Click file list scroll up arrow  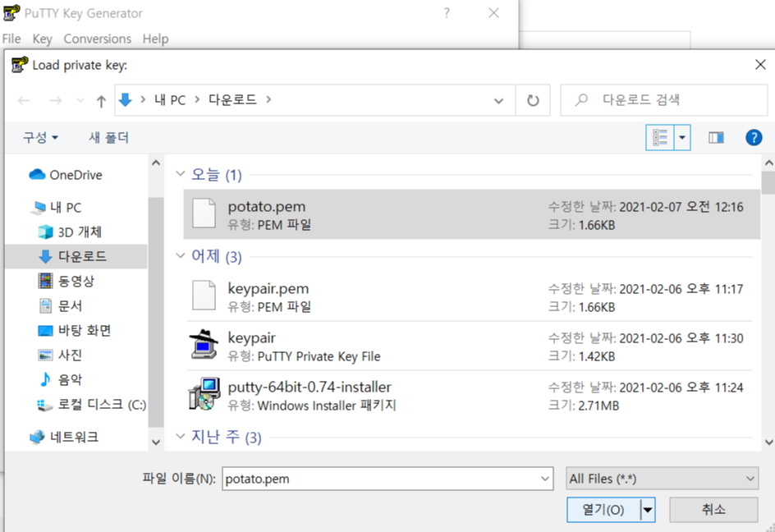pyautogui.click(x=768, y=163)
